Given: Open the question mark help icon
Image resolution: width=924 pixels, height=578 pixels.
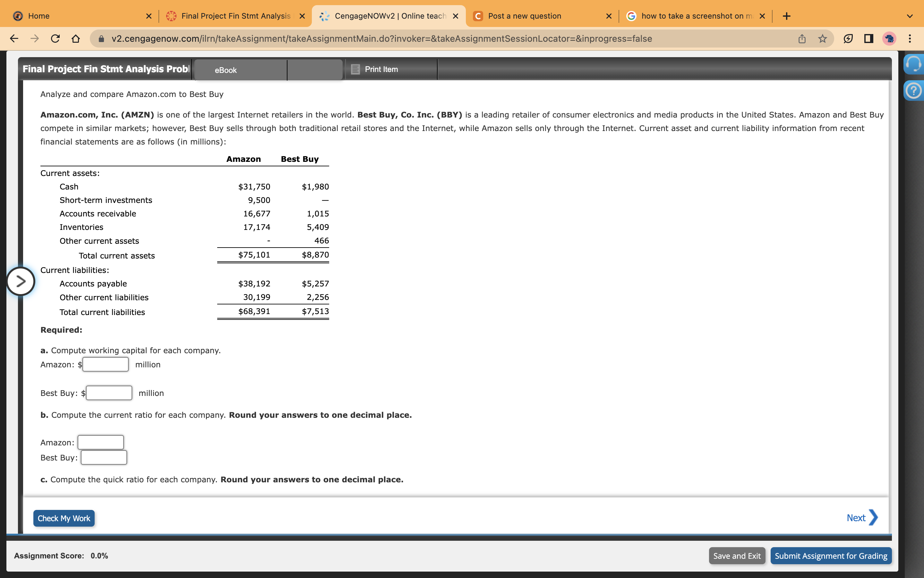Looking at the screenshot, I should [914, 91].
